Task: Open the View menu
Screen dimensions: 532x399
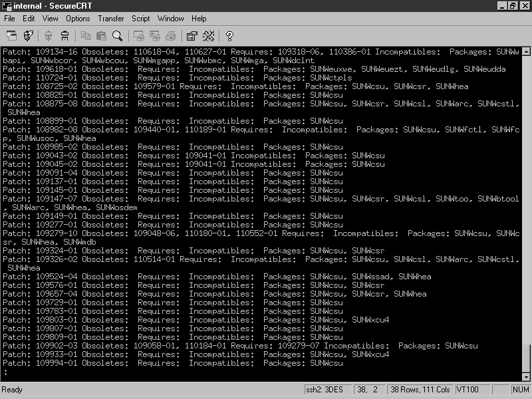Action: point(50,19)
